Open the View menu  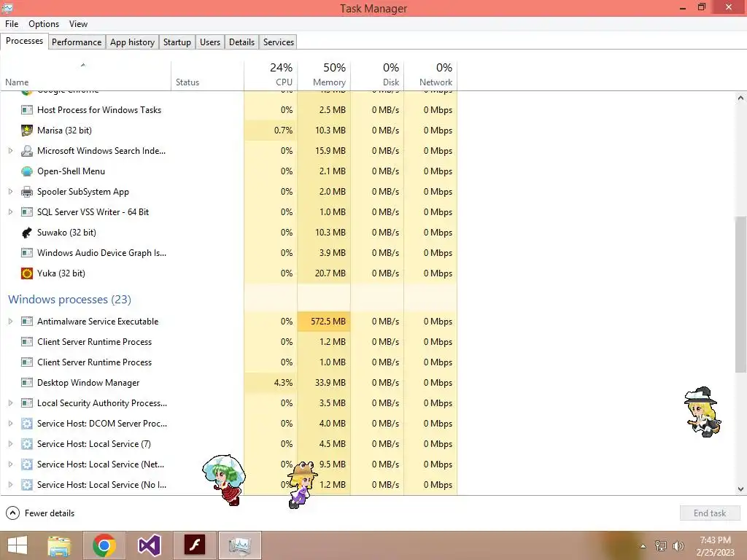click(x=78, y=24)
